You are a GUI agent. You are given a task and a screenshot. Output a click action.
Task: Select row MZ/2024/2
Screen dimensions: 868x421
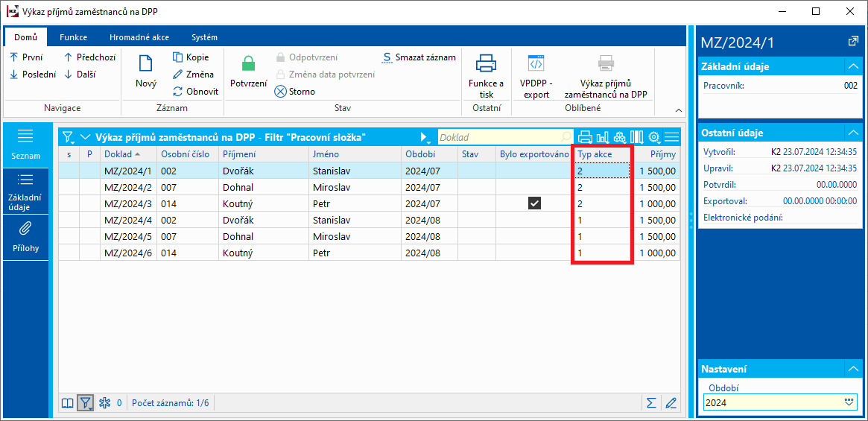point(370,187)
